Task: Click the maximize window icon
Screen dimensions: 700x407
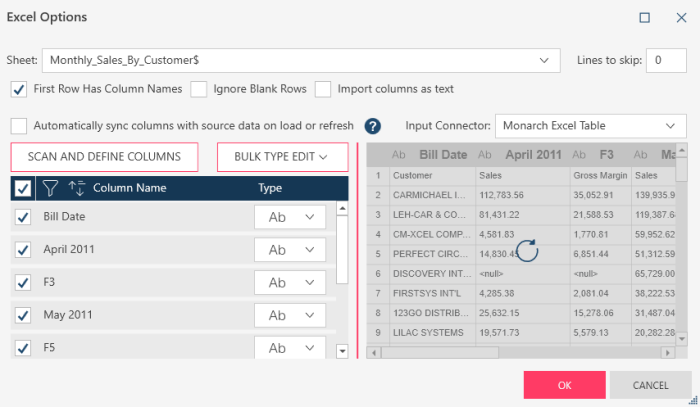Action: coord(645,18)
